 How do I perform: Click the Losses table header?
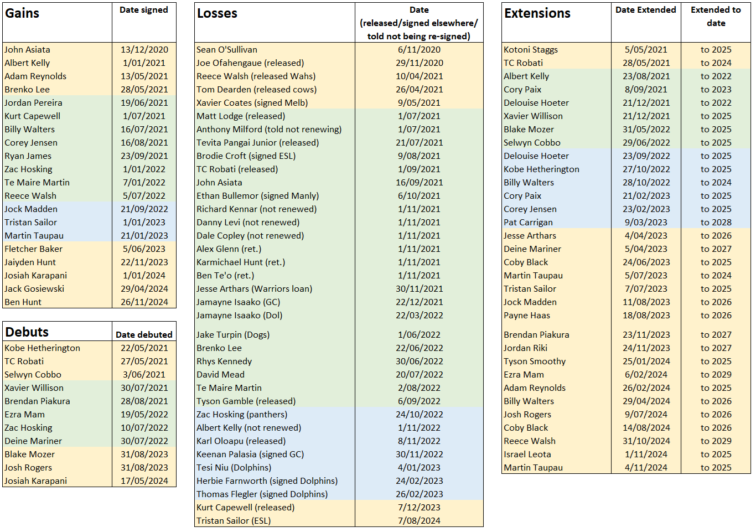coord(275,22)
